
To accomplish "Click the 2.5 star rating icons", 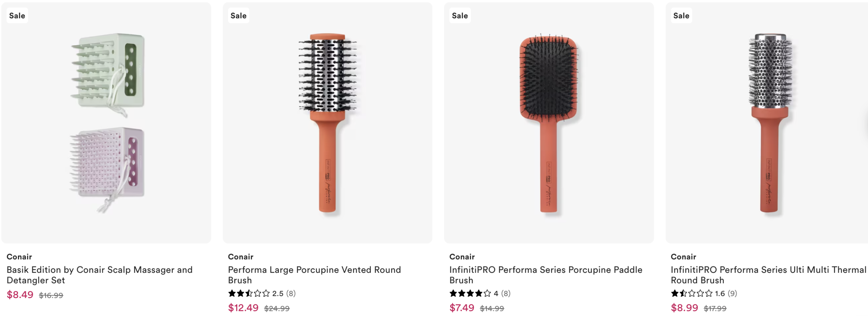I will point(249,293).
